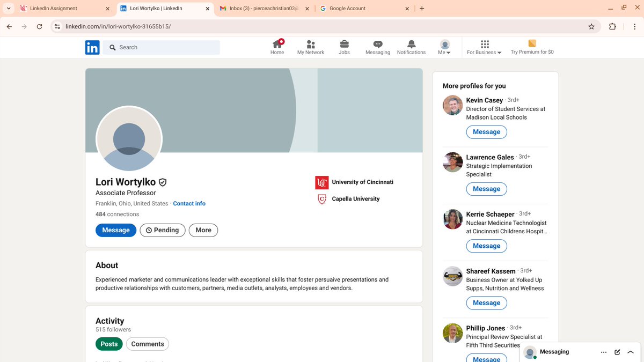Expand the For Business menu

[484, 47]
